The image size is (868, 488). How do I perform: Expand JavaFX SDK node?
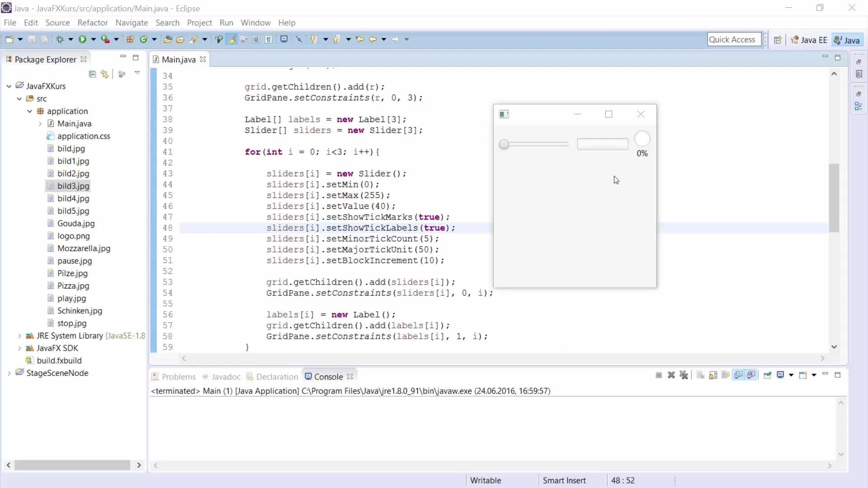click(x=19, y=348)
